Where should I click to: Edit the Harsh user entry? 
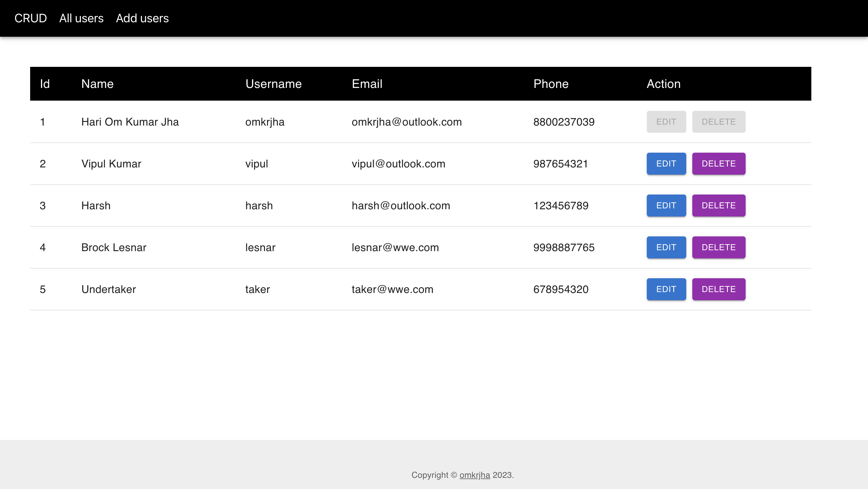(x=666, y=205)
